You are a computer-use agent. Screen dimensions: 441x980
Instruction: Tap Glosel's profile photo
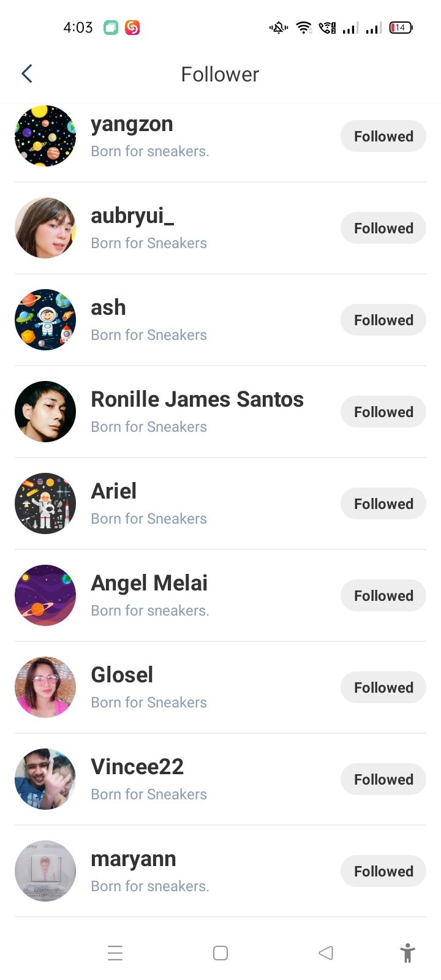tap(45, 687)
